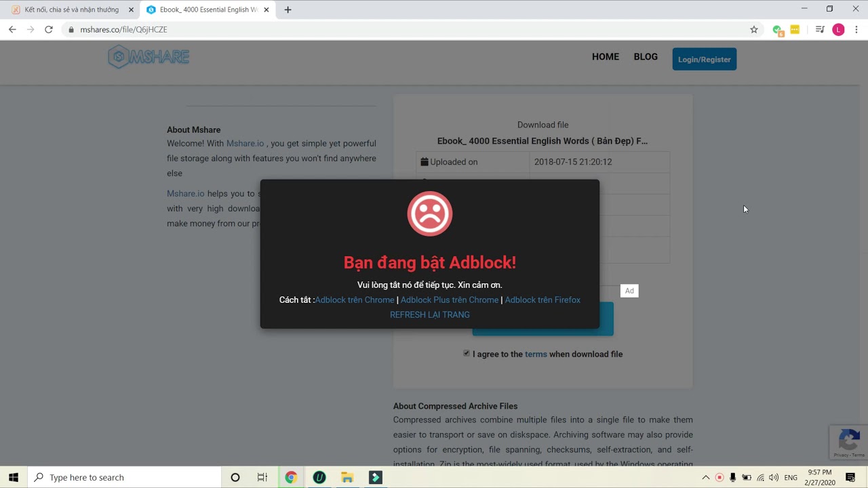Open the yellow extension icon in toolbar

point(795,30)
